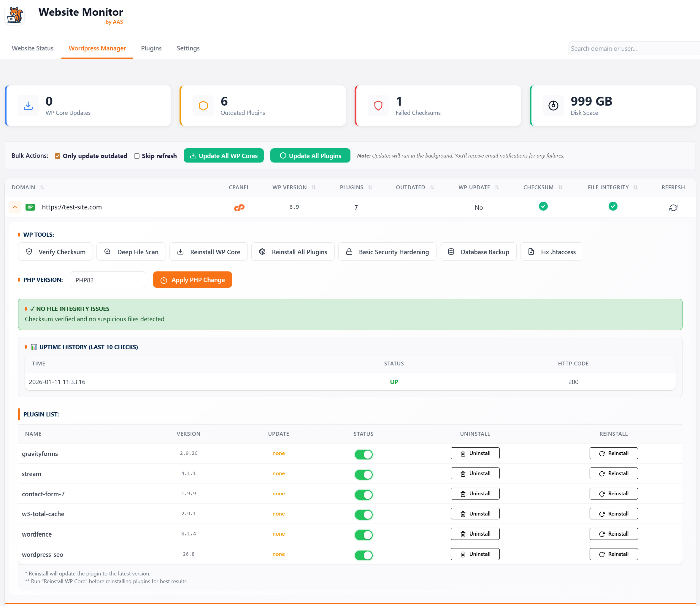
Task: Click the squirrel logo of Website Monitor
Action: click(x=15, y=15)
